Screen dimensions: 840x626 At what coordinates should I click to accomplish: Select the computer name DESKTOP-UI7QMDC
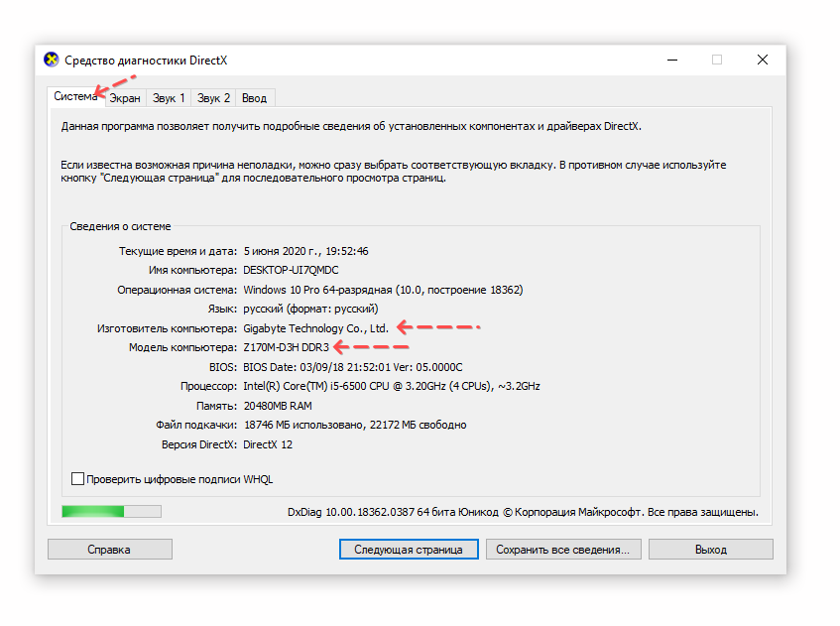[291, 270]
